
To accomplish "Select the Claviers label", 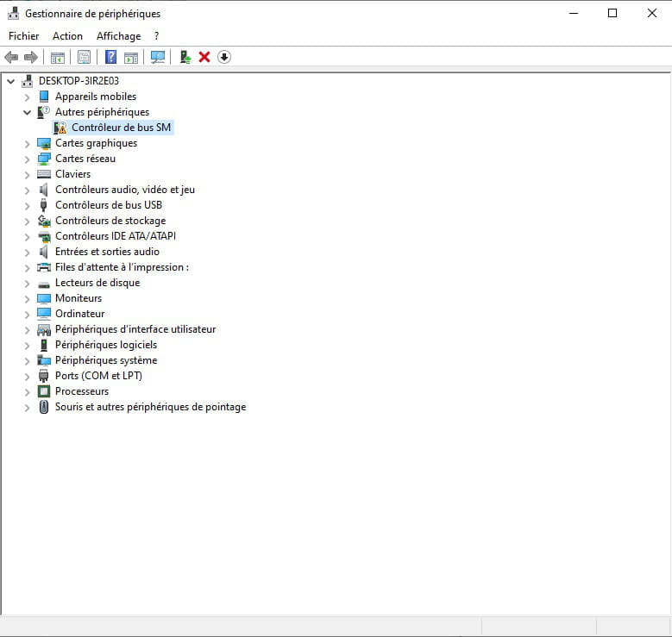I will click(x=72, y=174).
